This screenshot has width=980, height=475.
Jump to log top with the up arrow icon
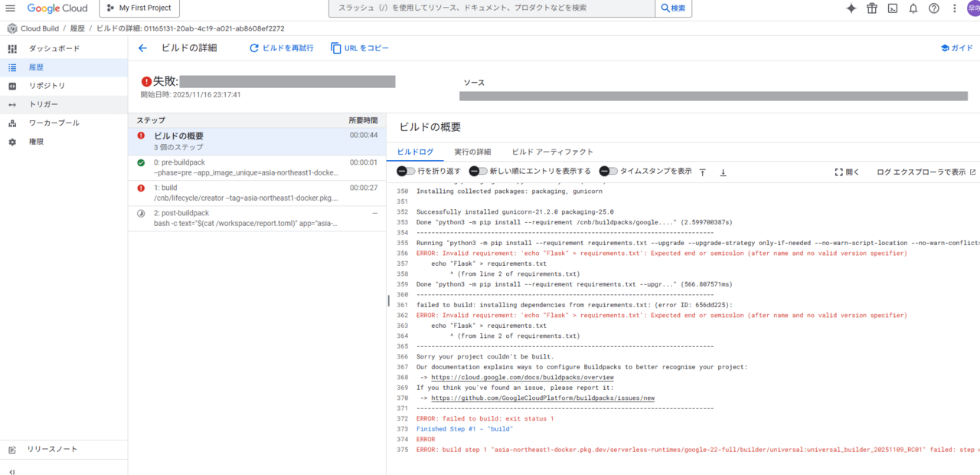(x=702, y=172)
